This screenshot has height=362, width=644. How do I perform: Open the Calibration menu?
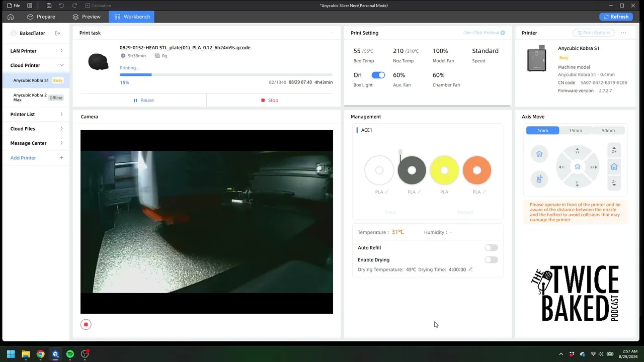(98, 6)
